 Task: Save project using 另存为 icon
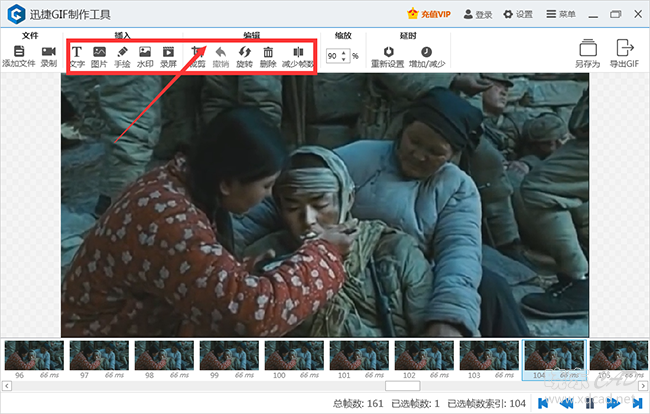pyautogui.click(x=588, y=48)
